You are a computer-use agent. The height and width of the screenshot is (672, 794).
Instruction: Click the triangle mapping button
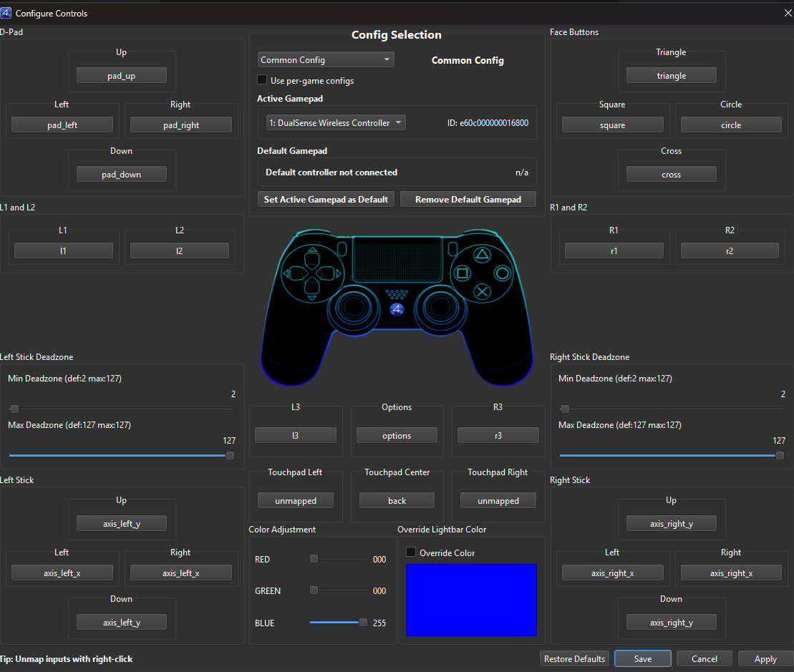(672, 75)
